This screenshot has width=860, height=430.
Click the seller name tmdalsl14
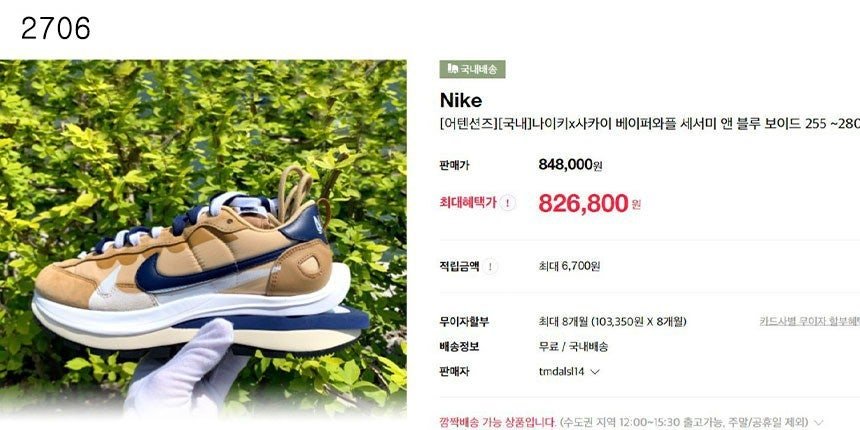563,372
